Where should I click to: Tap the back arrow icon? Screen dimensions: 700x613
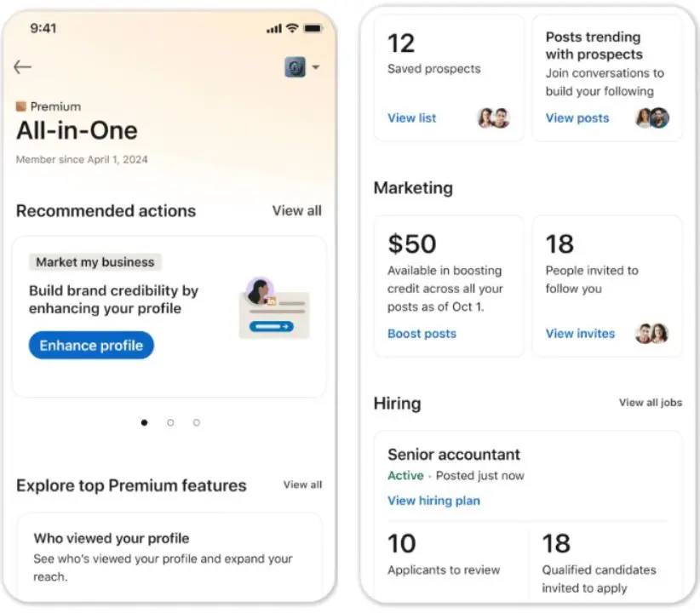click(x=22, y=67)
